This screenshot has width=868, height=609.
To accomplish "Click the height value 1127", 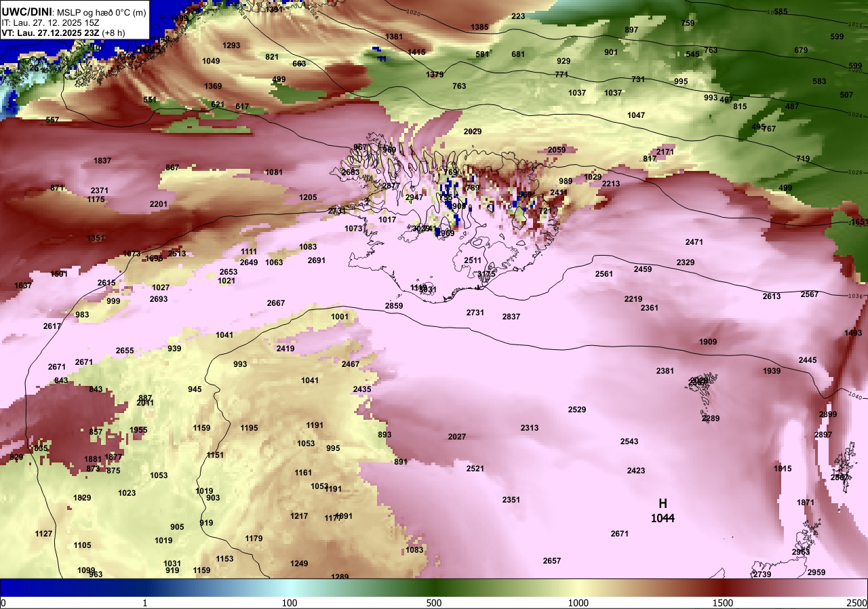I will coord(43,534).
